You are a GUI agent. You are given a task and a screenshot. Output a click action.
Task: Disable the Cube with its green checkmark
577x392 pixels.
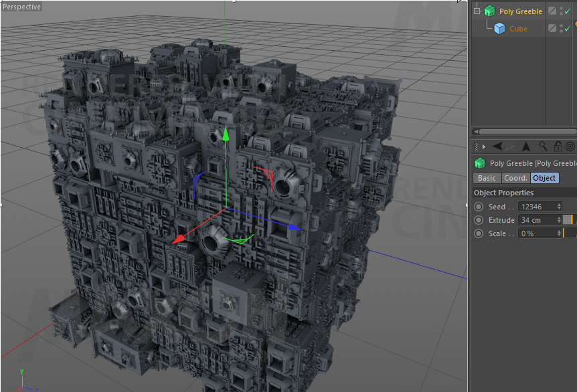point(568,28)
